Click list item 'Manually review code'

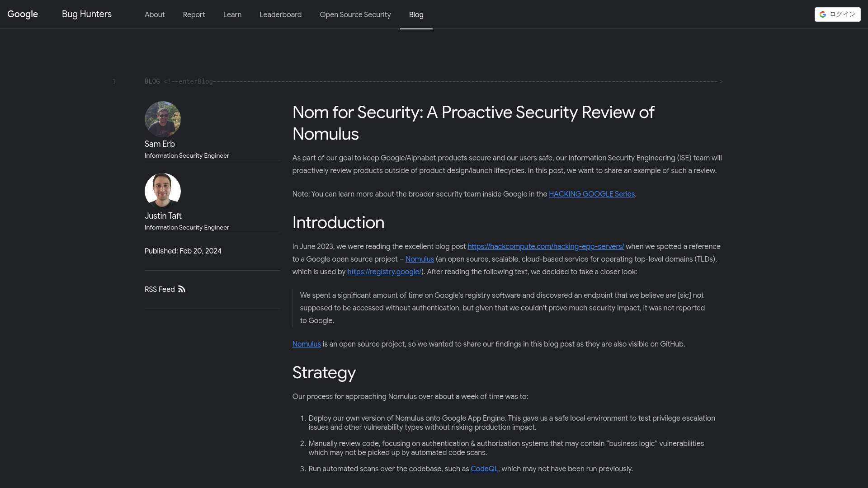point(506,448)
